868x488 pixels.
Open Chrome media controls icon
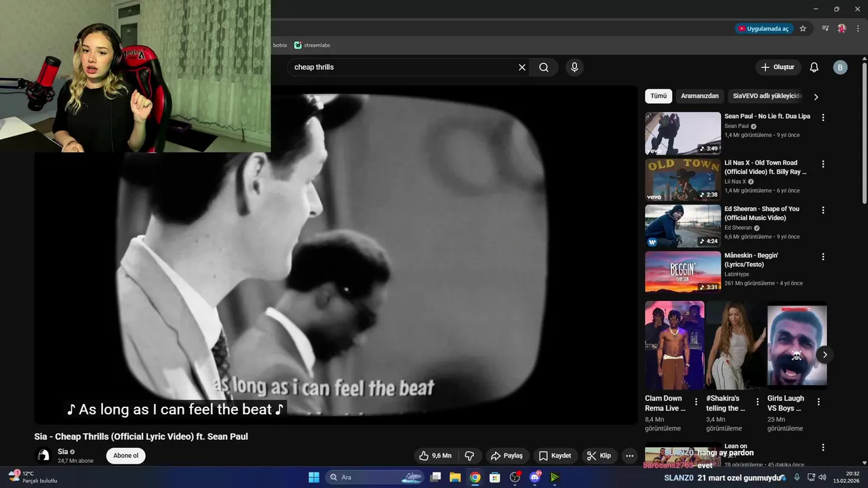(x=825, y=28)
